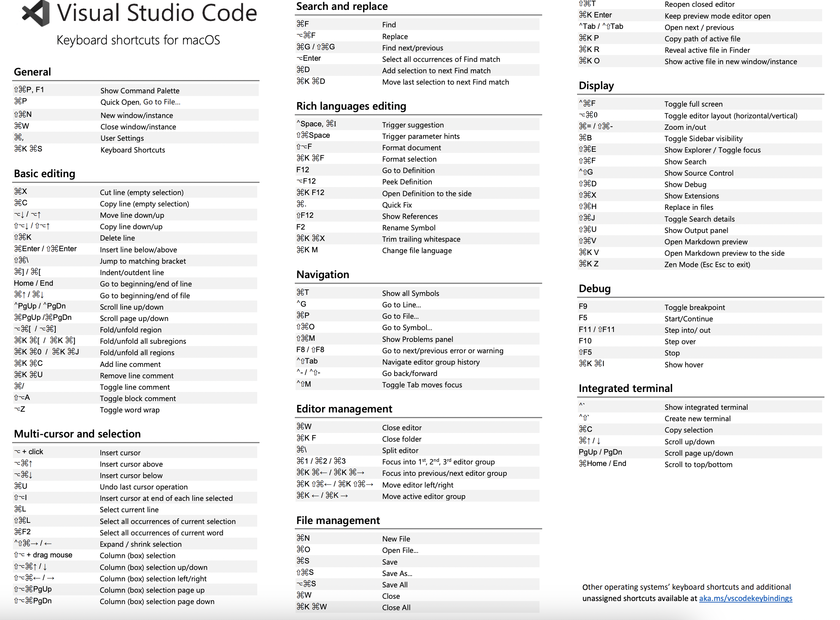Select "Jump to matching bracket" text
This screenshot has width=840, height=620.
pyautogui.click(x=143, y=261)
